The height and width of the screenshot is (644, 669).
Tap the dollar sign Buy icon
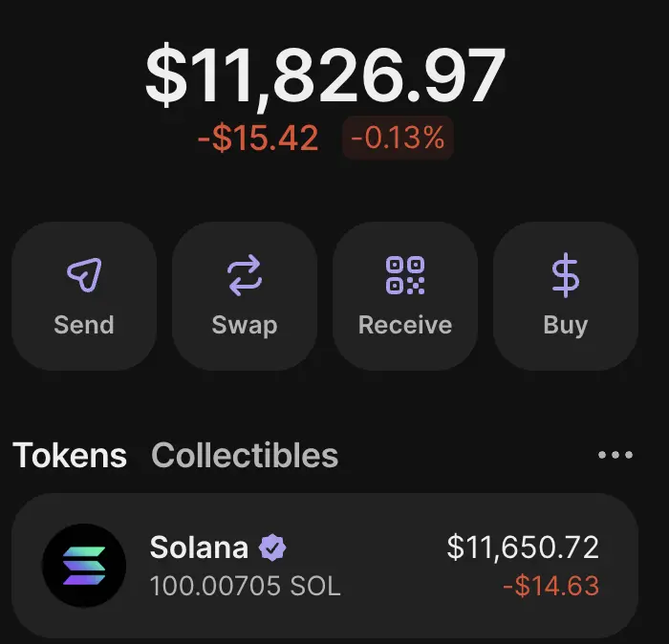[566, 275]
